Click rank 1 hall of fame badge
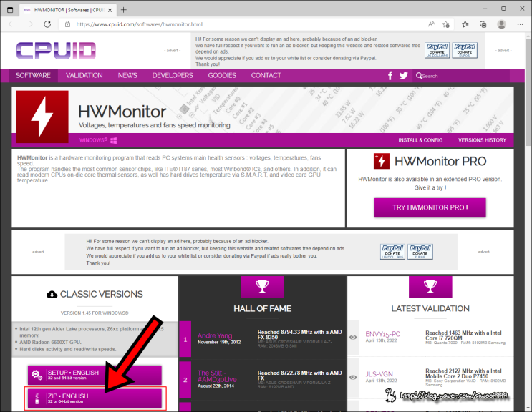 pos(185,339)
